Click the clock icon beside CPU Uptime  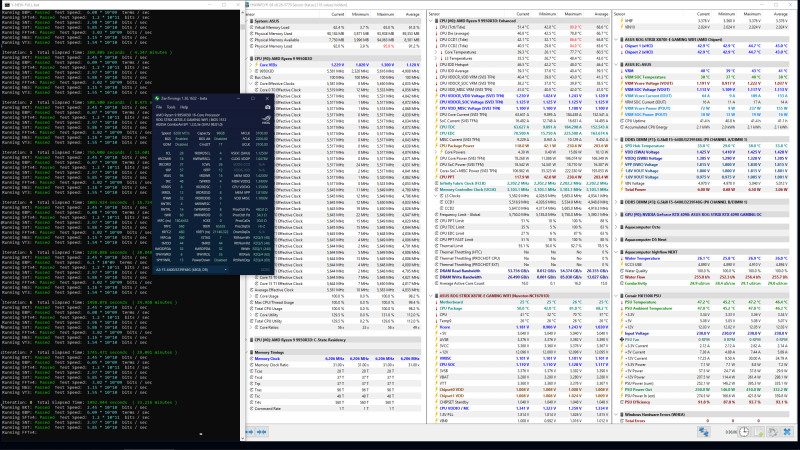[621, 120]
